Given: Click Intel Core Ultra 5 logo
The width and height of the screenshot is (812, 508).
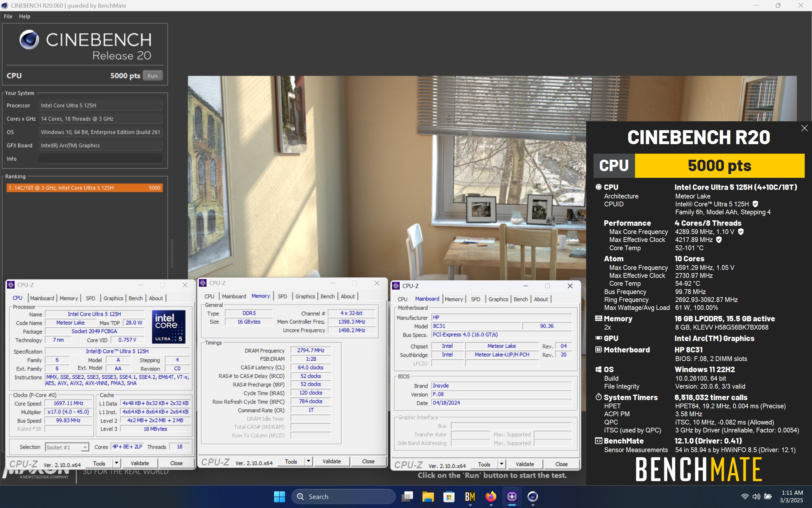Looking at the screenshot, I should point(168,327).
